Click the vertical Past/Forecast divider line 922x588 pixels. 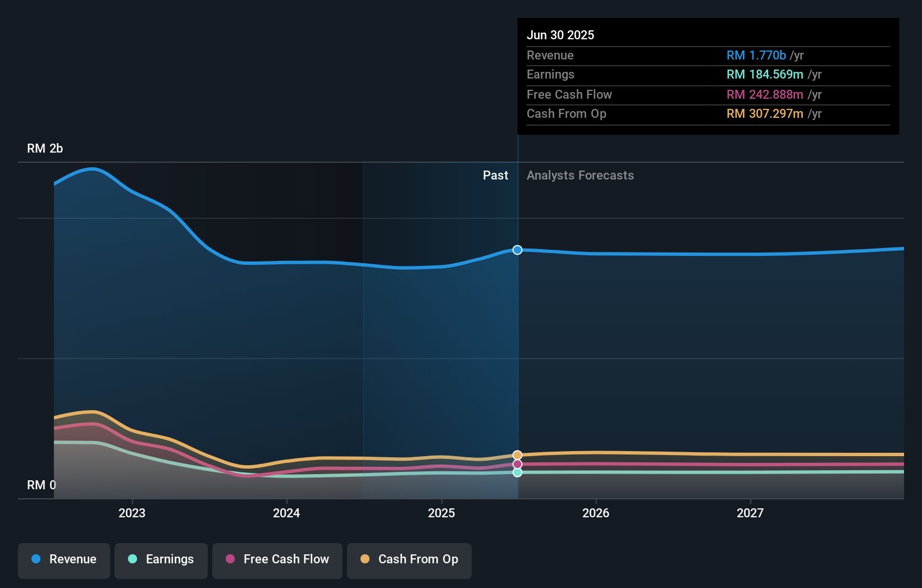517,337
